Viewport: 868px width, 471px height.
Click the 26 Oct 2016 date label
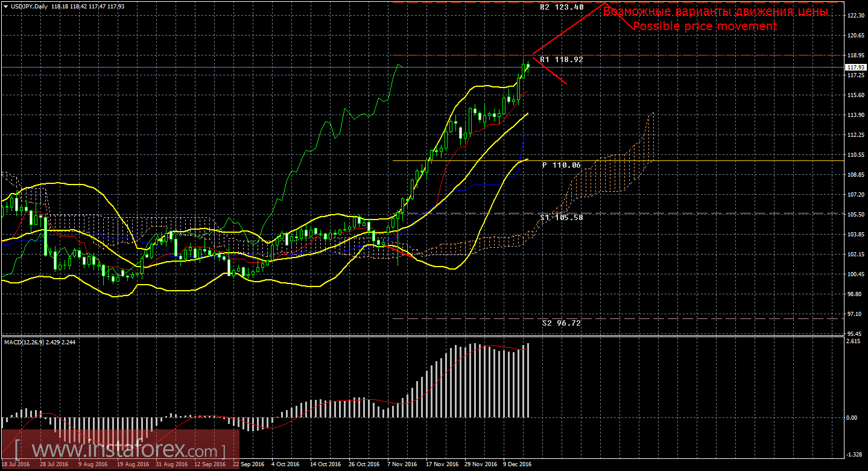[363, 465]
